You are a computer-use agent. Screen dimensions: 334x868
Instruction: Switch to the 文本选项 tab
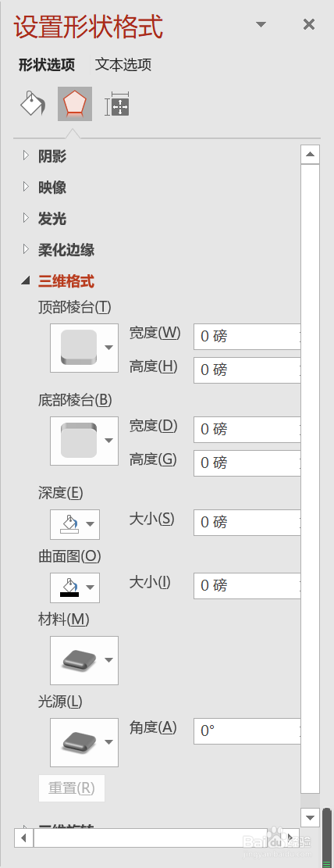123,65
